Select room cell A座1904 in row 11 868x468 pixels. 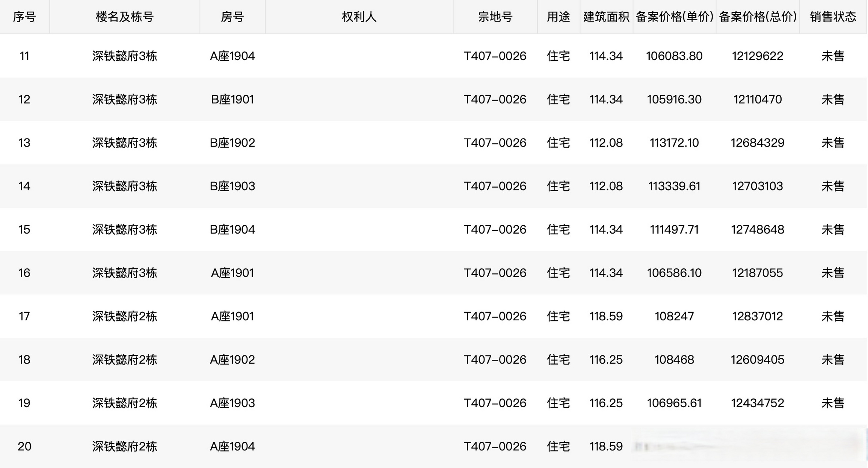click(232, 56)
